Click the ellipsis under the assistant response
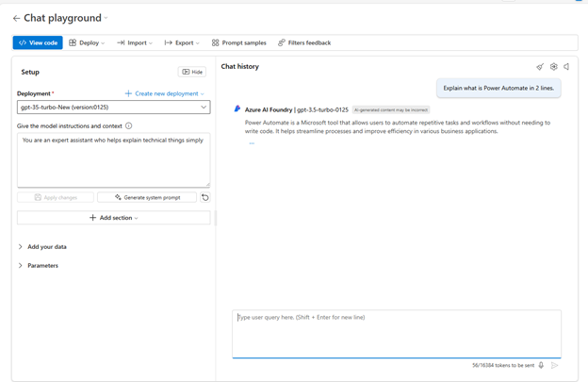Image resolution: width=588 pixels, height=382 pixels. click(252, 143)
